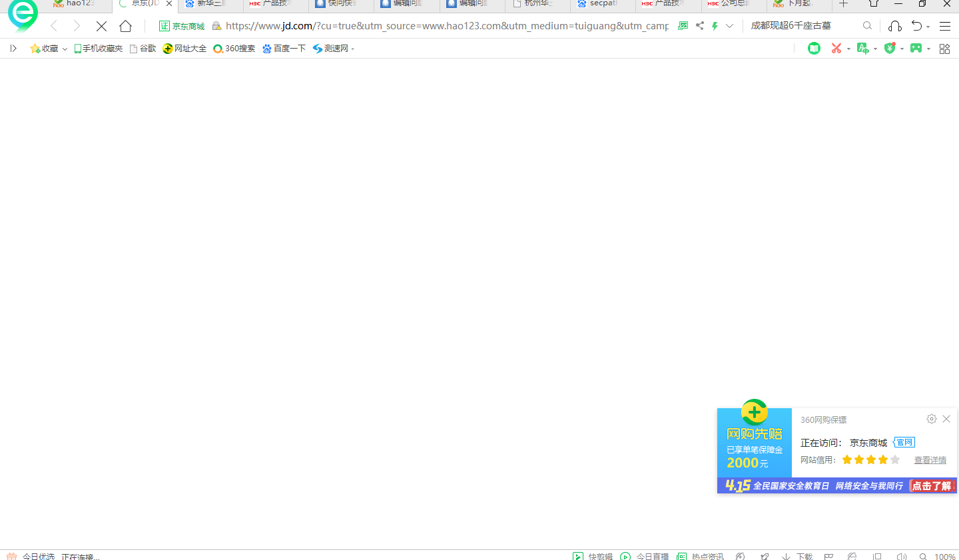Viewport: 959px width, 560px height.
Task: Open the home page icon
Action: [125, 26]
